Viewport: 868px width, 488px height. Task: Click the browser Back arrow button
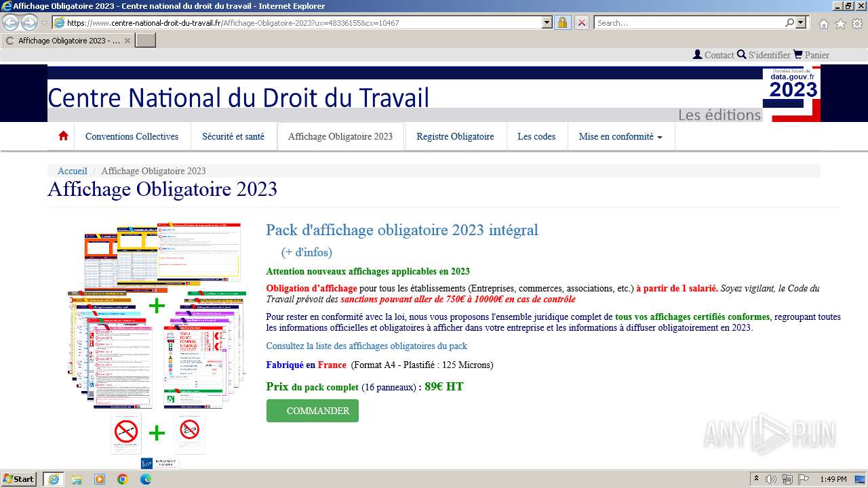coord(10,22)
